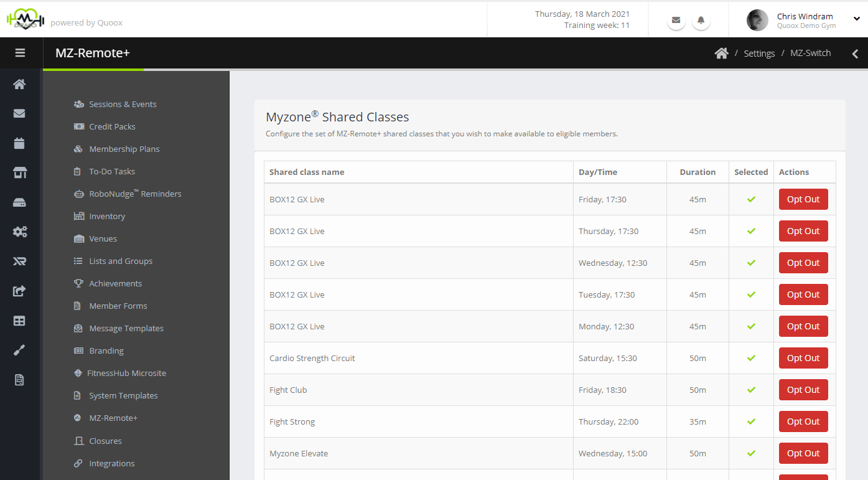This screenshot has height=480, width=868.
Task: Open the gears settings icon in sidebar
Action: [x=20, y=232]
